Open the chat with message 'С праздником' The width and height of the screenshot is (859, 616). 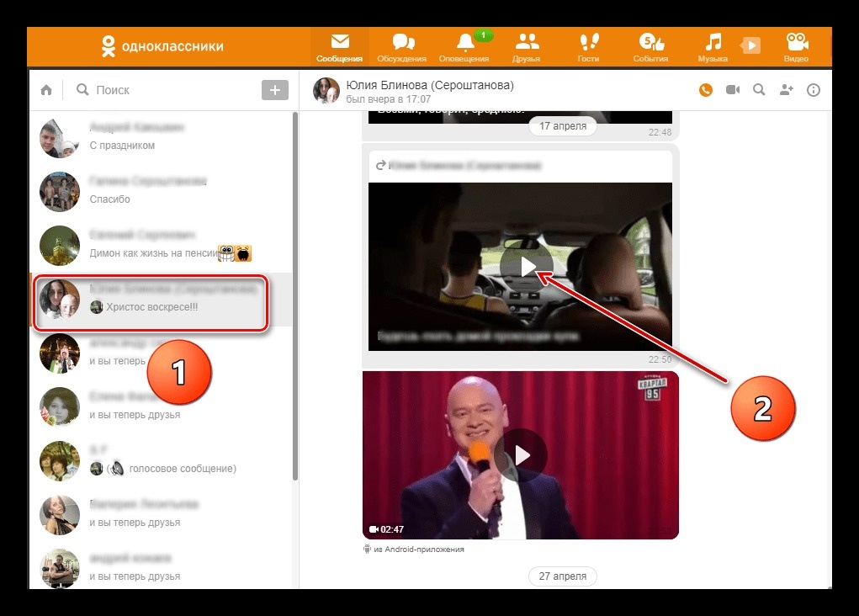[162, 137]
